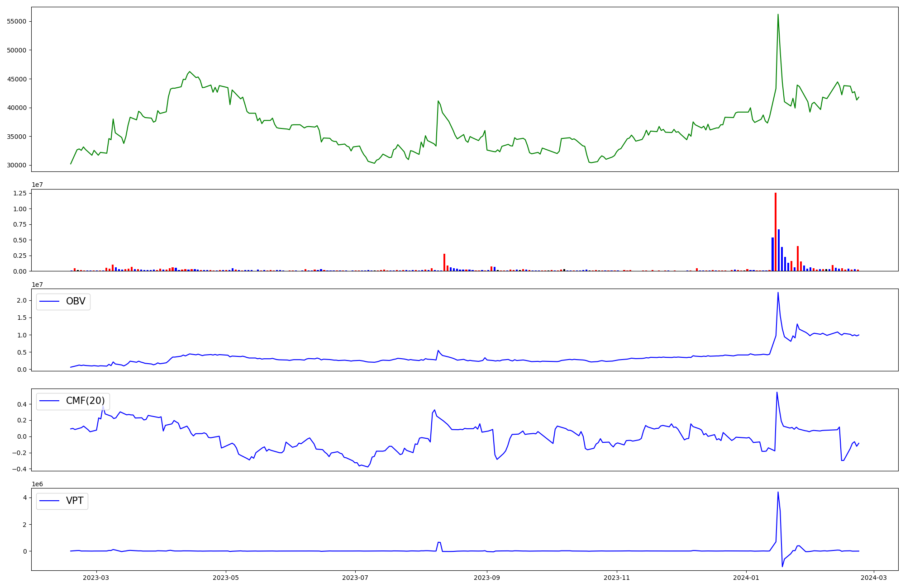Click the 30000 price axis label
Screen dimensions: 905x588
click(17, 165)
